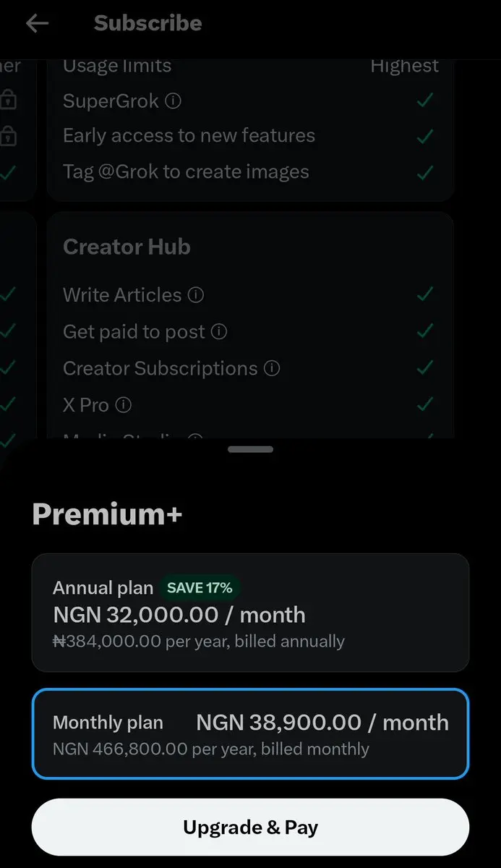The image size is (501, 868).
Task: Open info icon beside Write Articles
Action: point(196,295)
